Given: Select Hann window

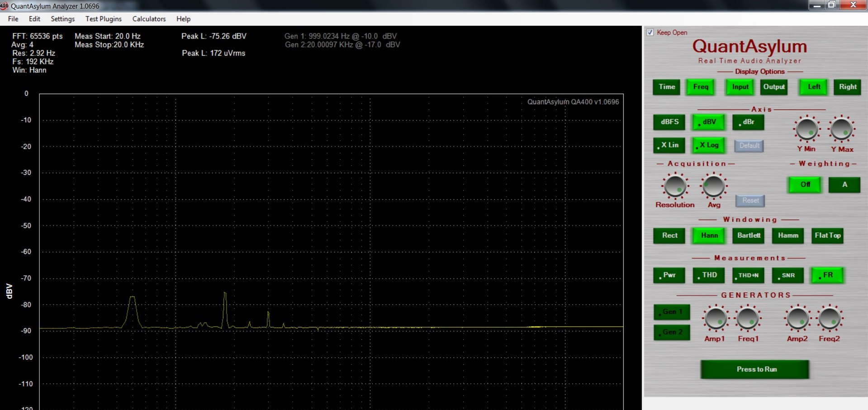Looking at the screenshot, I should pyautogui.click(x=709, y=236).
